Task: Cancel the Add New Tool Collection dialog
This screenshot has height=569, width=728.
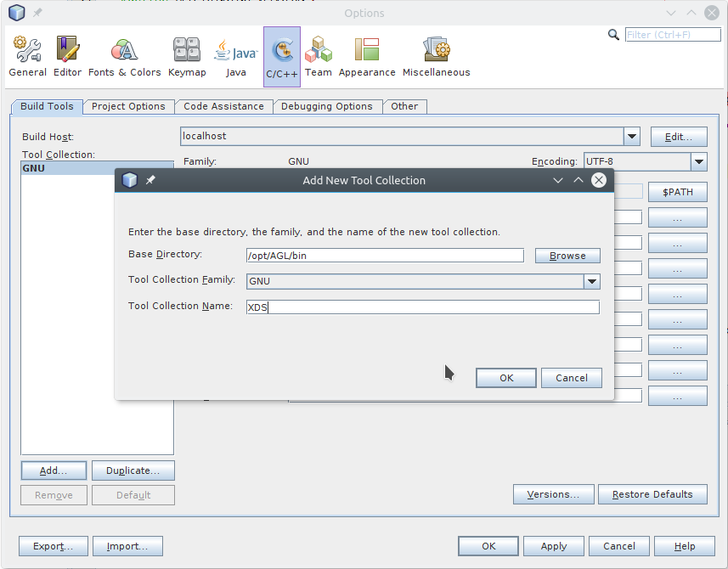Action: (x=572, y=378)
